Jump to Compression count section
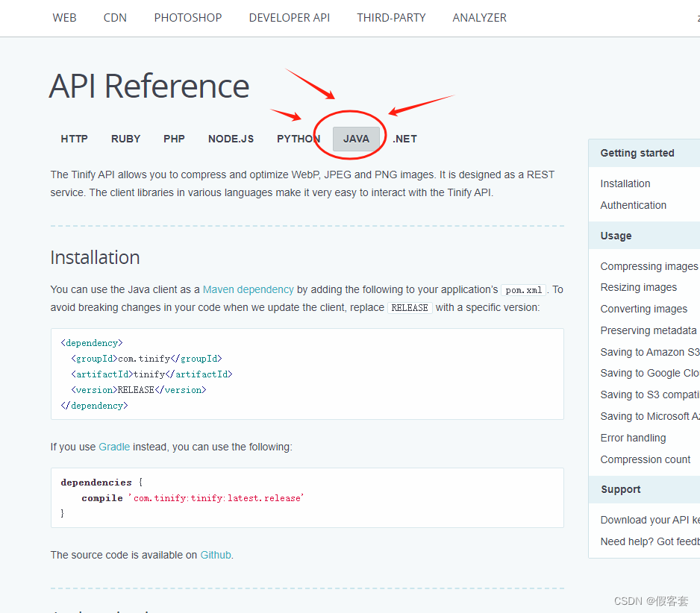Viewport: 700px width, 613px height. point(645,459)
